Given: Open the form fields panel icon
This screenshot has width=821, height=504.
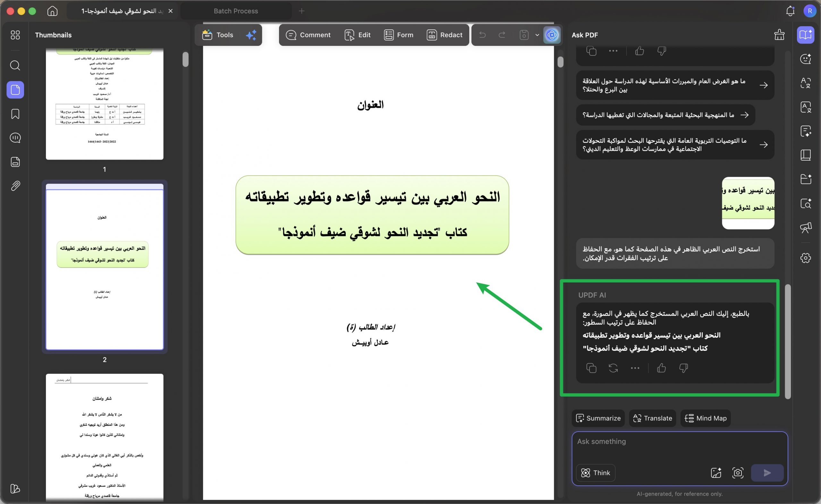Looking at the screenshot, I should (x=15, y=162).
